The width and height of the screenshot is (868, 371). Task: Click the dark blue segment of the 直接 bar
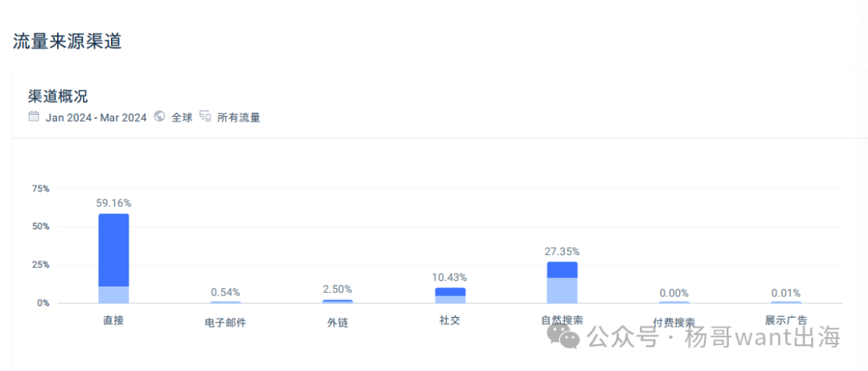(113, 249)
